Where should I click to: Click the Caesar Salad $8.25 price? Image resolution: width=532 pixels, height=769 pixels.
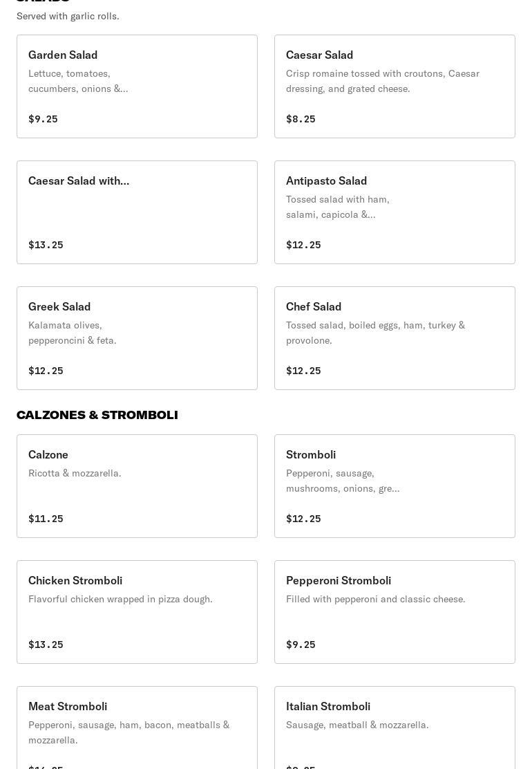point(301,119)
